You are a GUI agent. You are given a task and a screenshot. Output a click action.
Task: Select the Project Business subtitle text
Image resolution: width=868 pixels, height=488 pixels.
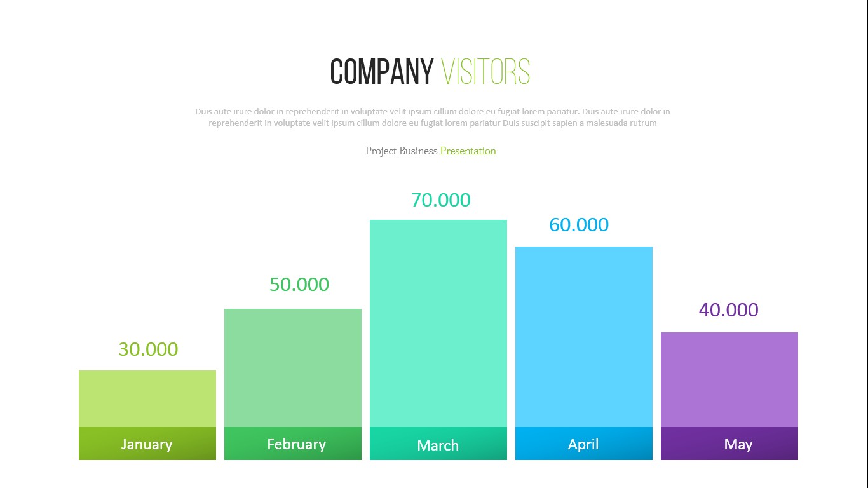(x=401, y=151)
